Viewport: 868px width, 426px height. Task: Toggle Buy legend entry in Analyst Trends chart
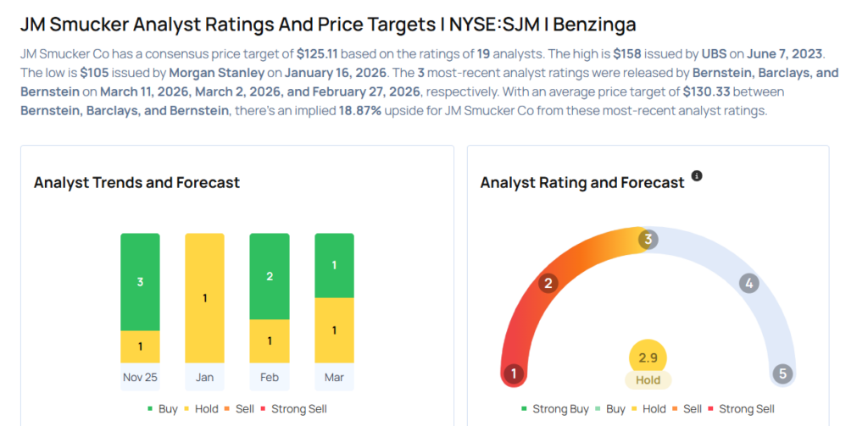click(x=162, y=409)
